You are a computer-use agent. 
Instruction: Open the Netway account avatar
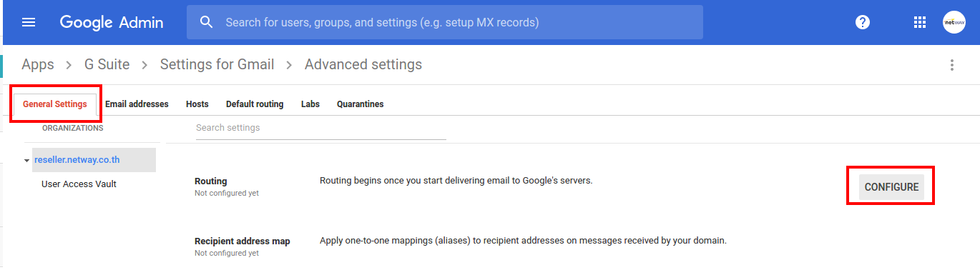[x=954, y=22]
